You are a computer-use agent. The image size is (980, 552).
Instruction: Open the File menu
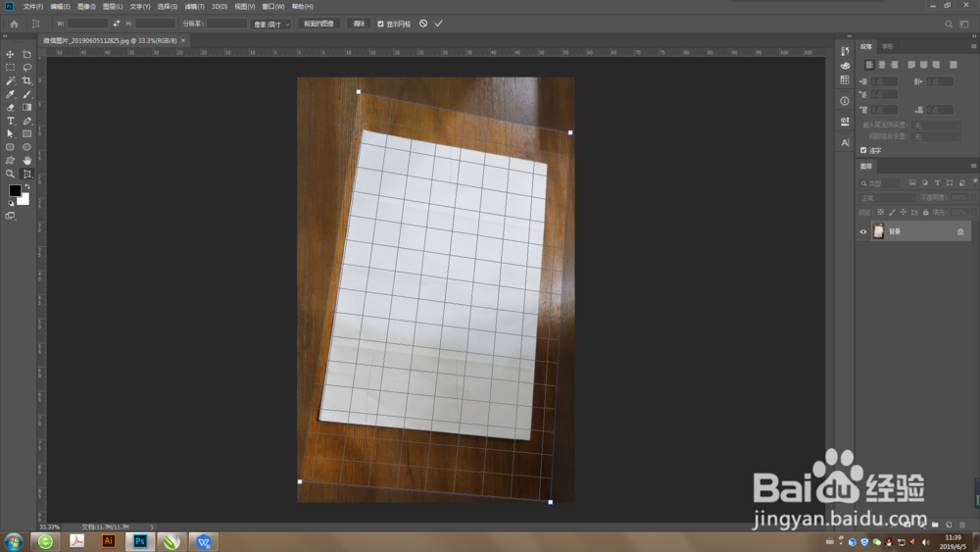(x=33, y=6)
